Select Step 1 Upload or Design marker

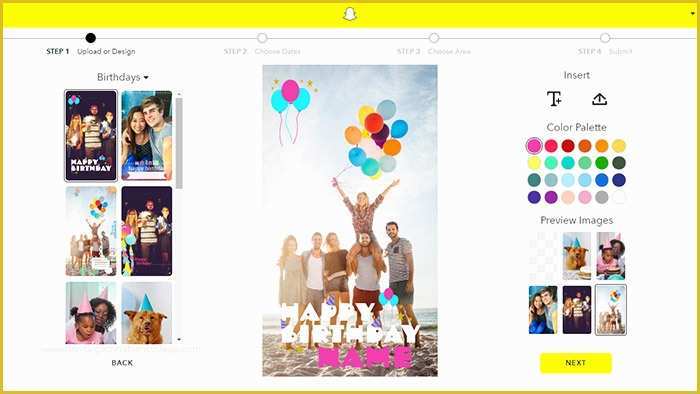(91, 38)
